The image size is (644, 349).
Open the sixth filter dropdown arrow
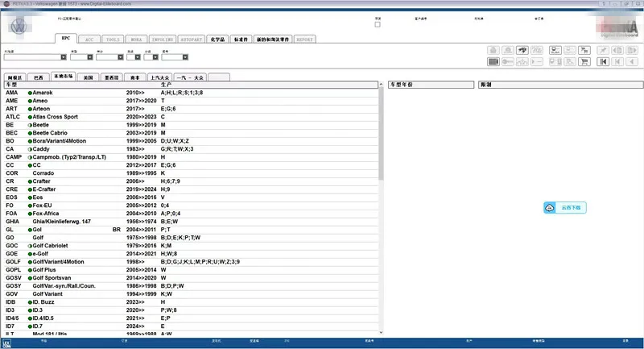coord(185,57)
